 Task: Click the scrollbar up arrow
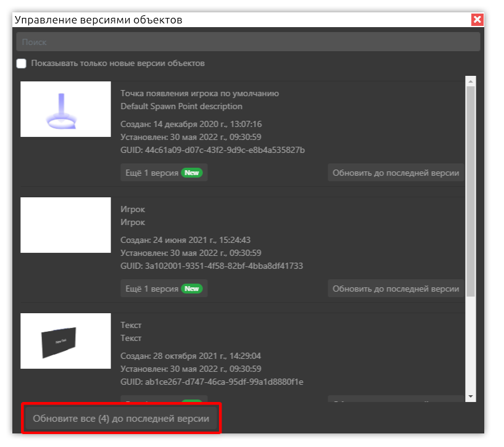(471, 81)
